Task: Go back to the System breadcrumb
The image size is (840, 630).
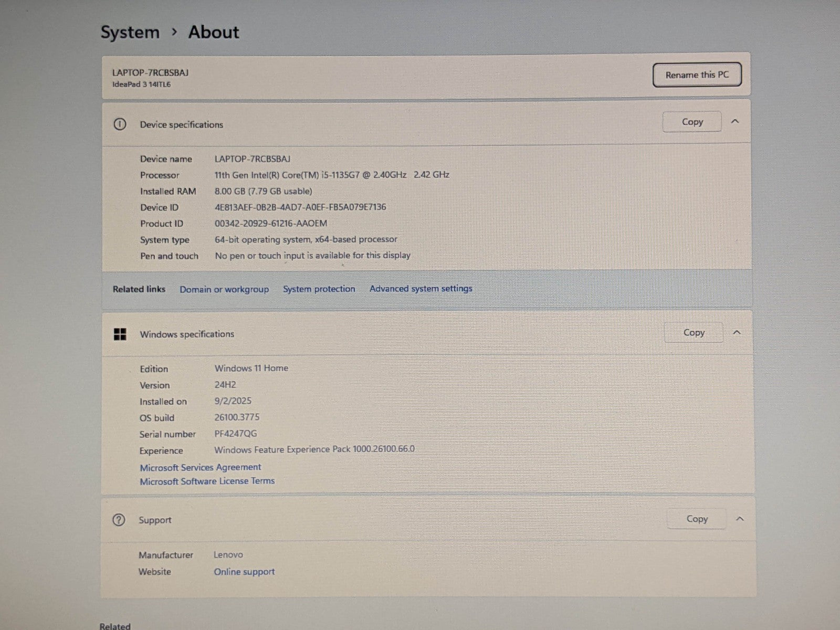Action: click(130, 33)
